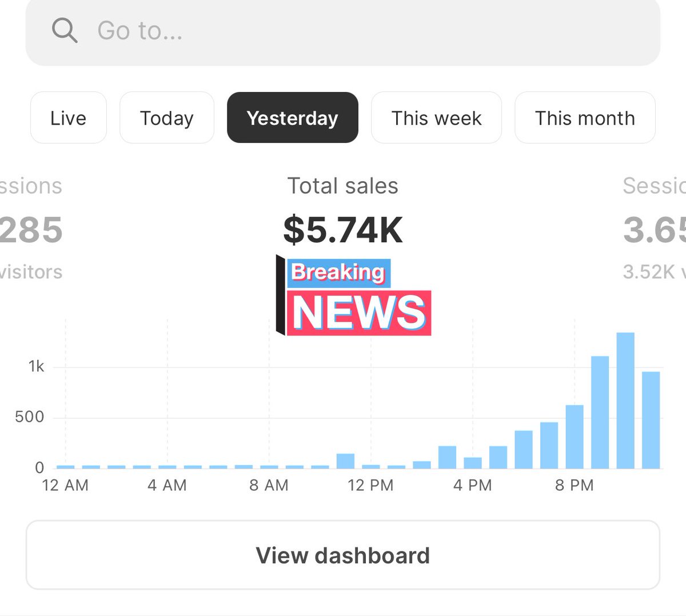Tap the tallest bar after 8 PM

coord(625,401)
